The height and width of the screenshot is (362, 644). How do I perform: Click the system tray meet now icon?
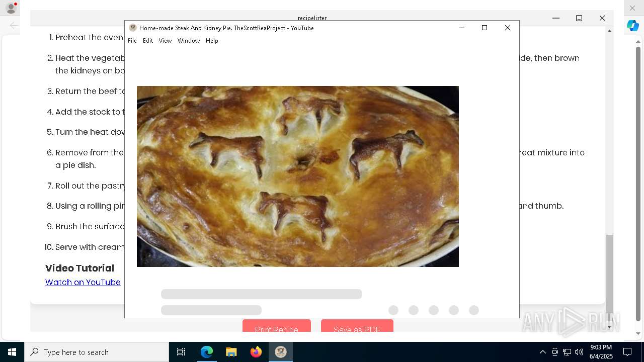coord(555,352)
